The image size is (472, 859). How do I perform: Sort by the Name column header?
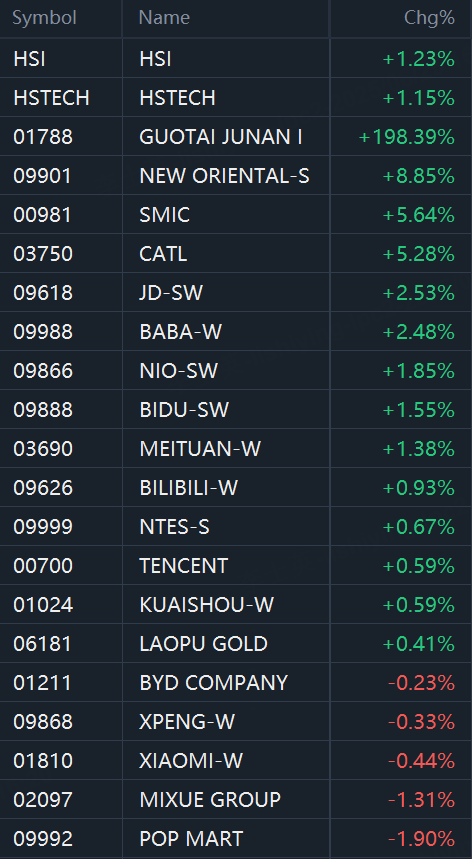[164, 18]
